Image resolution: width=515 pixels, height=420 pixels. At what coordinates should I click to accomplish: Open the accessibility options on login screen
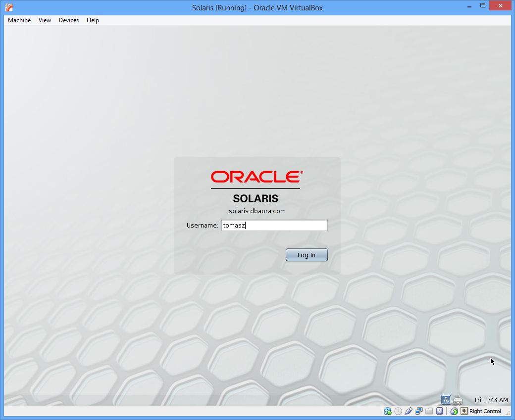click(x=446, y=400)
